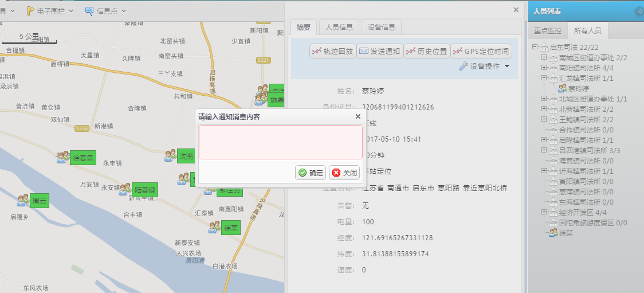644x293 pixels.
Task: Expand the 经济开发区 tree node
Action: [x=544, y=213]
